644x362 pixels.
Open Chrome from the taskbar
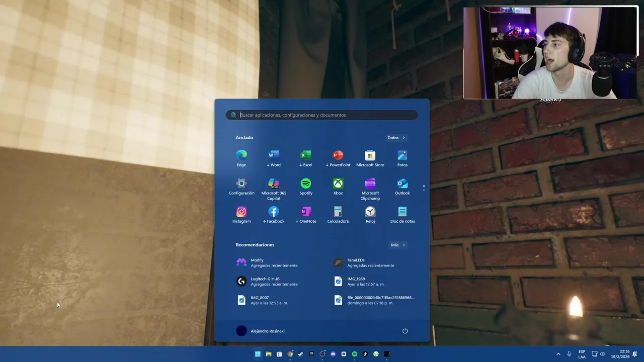point(290,354)
